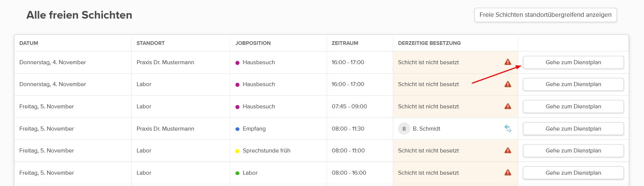Click green dot beside Labor job position

point(237,173)
